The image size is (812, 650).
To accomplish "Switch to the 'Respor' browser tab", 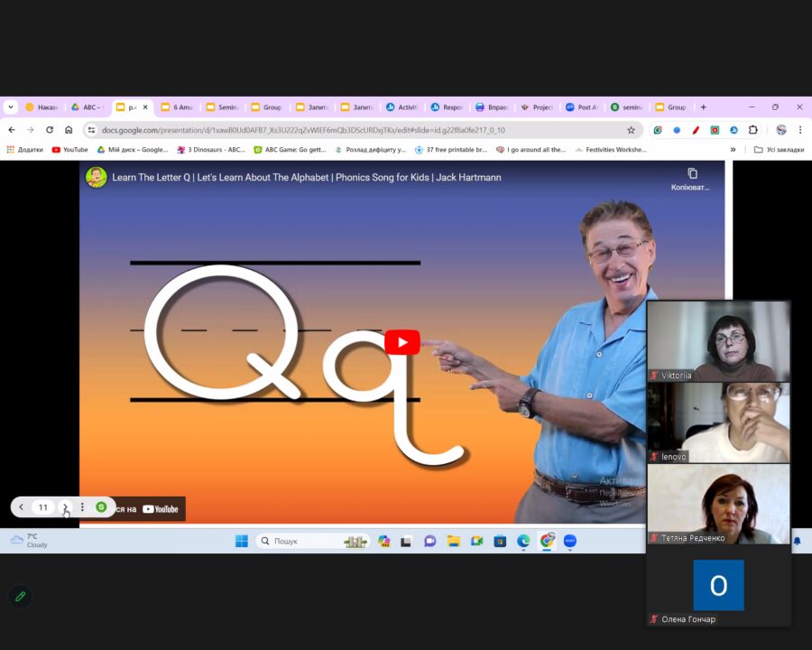I will (x=447, y=107).
